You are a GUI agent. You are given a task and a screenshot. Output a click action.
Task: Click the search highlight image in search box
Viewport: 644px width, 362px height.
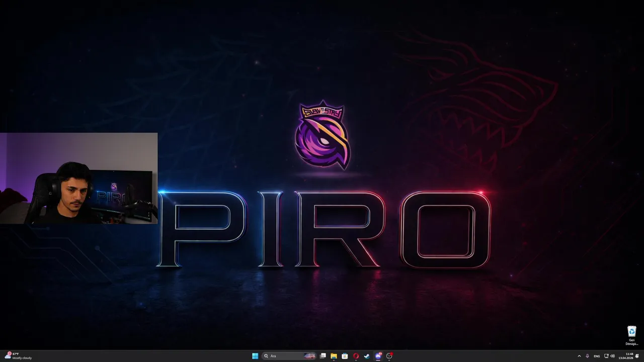[x=310, y=356]
